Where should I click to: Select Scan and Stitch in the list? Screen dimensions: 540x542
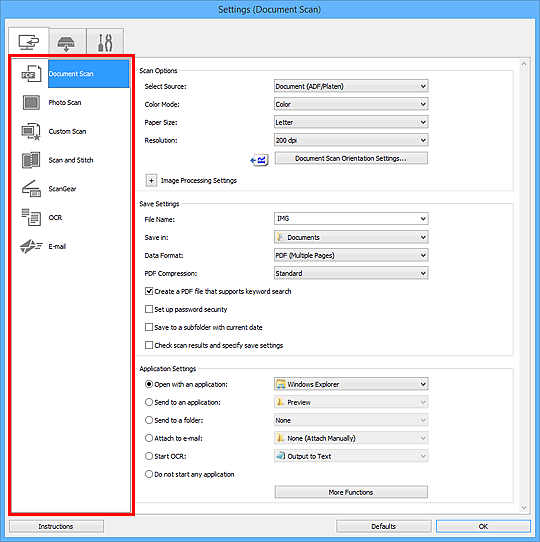(71, 160)
